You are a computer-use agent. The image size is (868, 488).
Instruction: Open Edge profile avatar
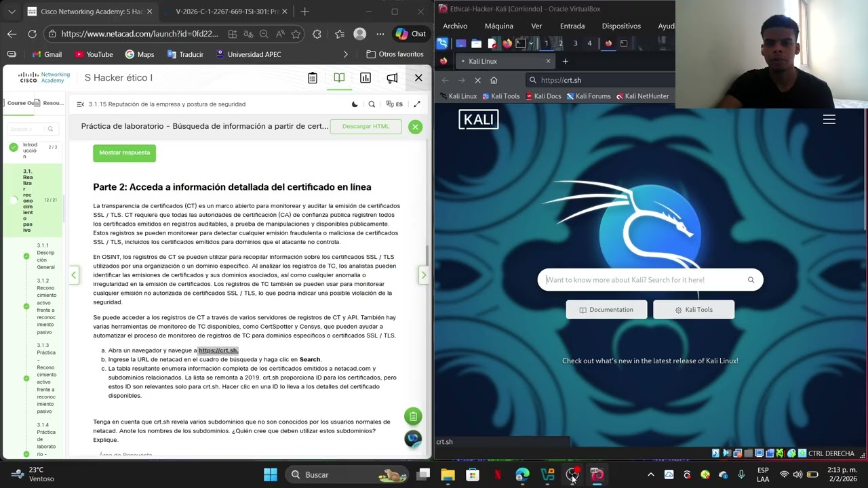pos(360,34)
